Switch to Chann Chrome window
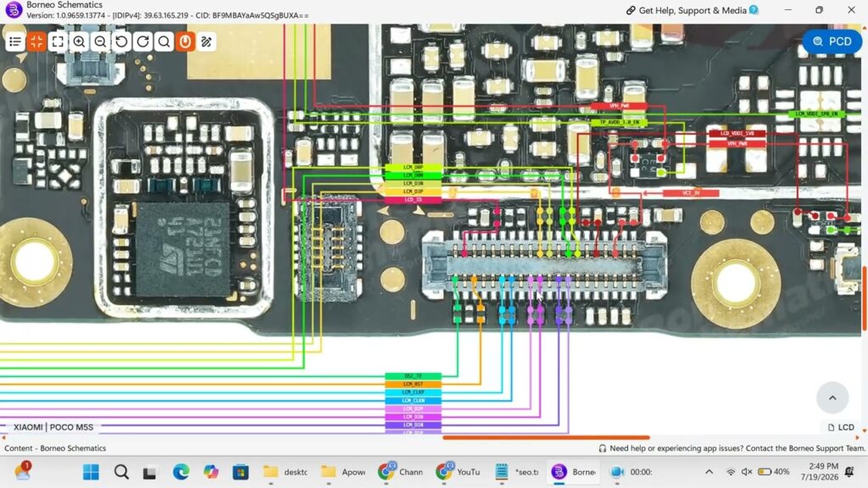The height and width of the screenshot is (488, 868). [x=401, y=472]
